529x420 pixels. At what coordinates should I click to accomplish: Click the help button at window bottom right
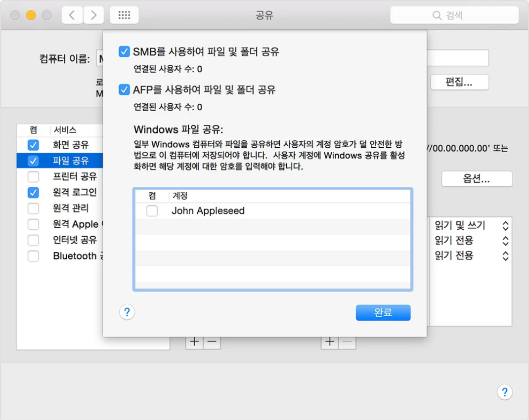504,392
